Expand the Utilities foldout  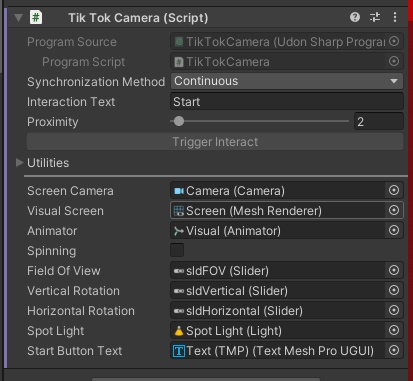coord(19,162)
